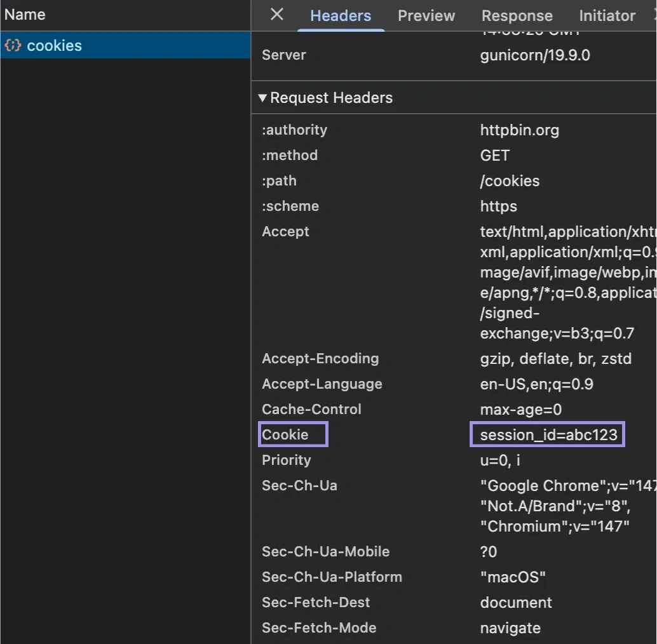Select the max-age=0 value
The height and width of the screenshot is (644, 657).
pyautogui.click(x=520, y=410)
